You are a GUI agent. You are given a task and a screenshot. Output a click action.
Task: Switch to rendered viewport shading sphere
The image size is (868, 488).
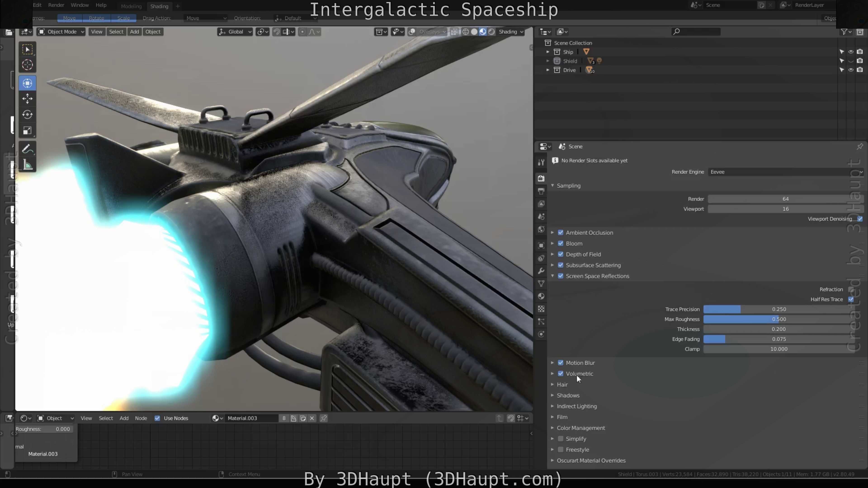pos(492,32)
